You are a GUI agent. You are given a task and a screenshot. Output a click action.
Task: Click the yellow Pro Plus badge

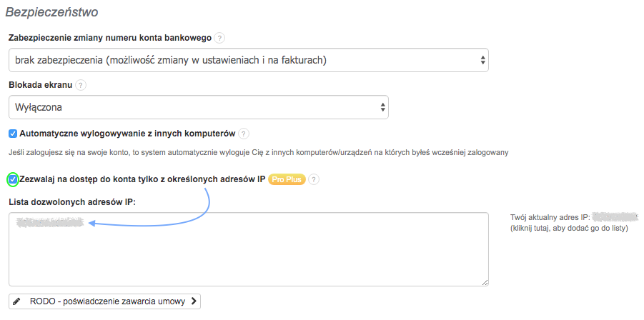(x=287, y=180)
